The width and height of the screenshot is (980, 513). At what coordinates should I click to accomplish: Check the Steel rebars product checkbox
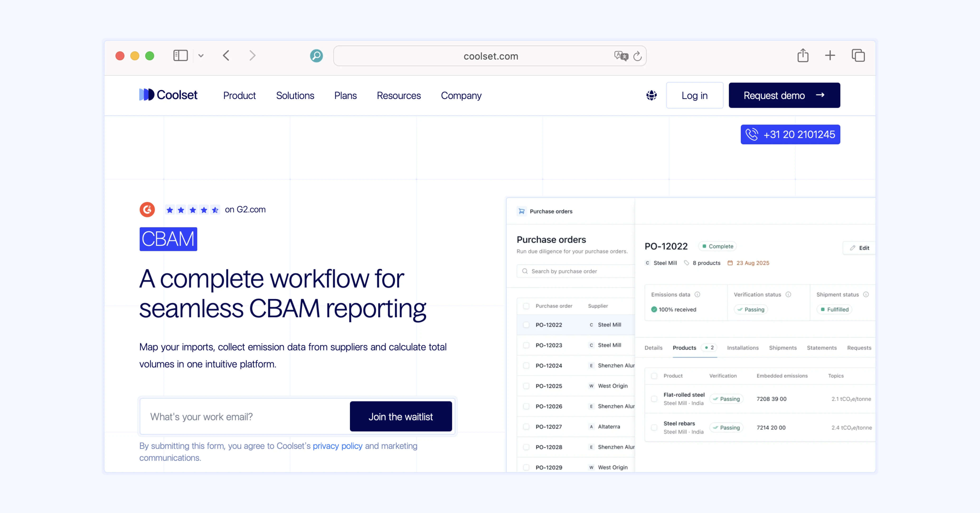click(x=654, y=427)
